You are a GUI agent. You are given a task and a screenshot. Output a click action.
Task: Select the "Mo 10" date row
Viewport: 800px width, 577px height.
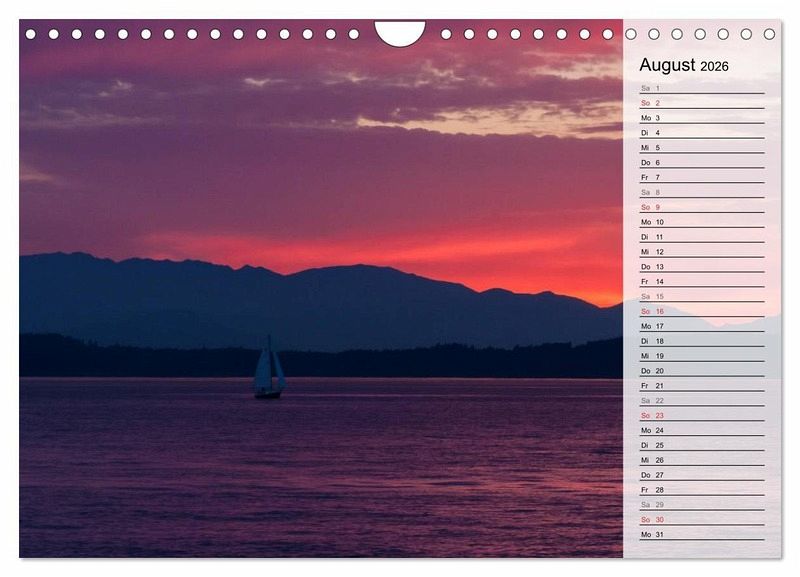click(702, 222)
